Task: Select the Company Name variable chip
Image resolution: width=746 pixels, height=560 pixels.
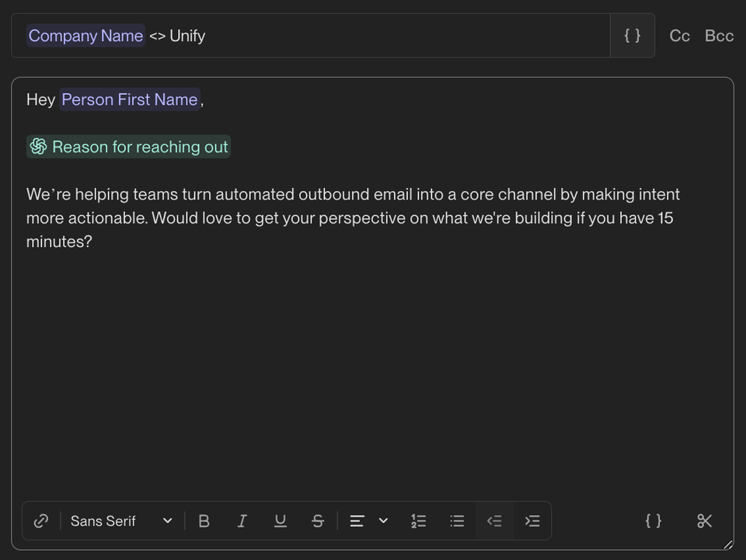Action: (x=85, y=36)
